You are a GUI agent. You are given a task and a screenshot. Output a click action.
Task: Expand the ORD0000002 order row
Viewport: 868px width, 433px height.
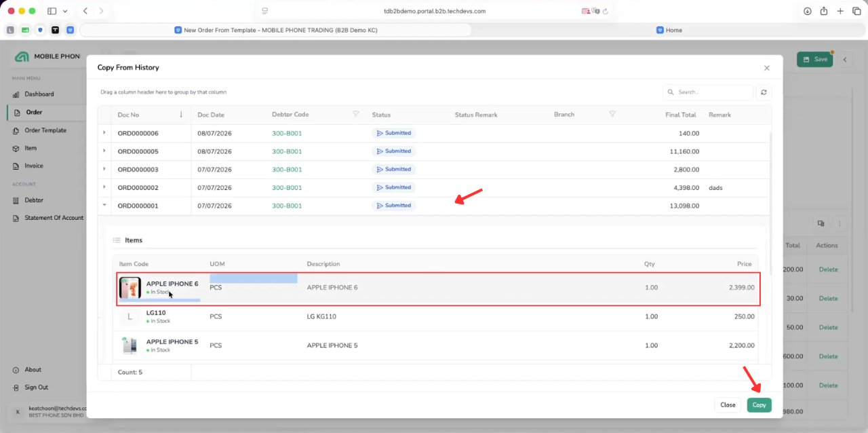coord(104,187)
